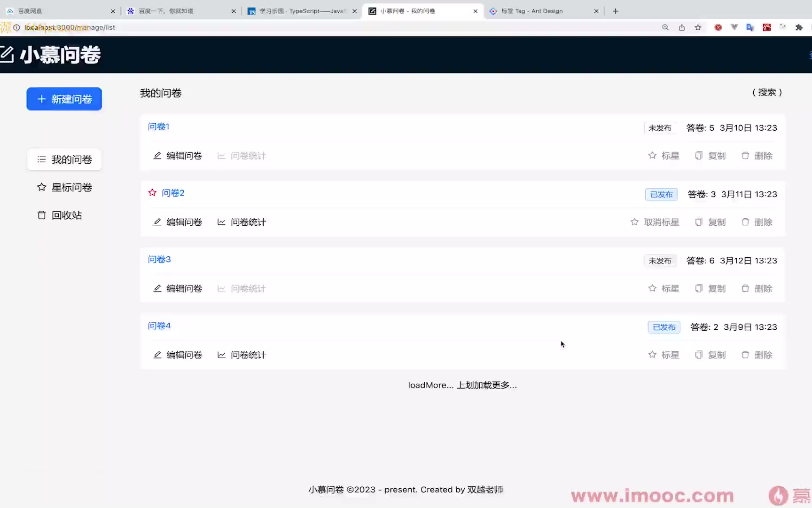Go to 星标问卷 in sidebar
The height and width of the screenshot is (508, 812).
click(64, 187)
